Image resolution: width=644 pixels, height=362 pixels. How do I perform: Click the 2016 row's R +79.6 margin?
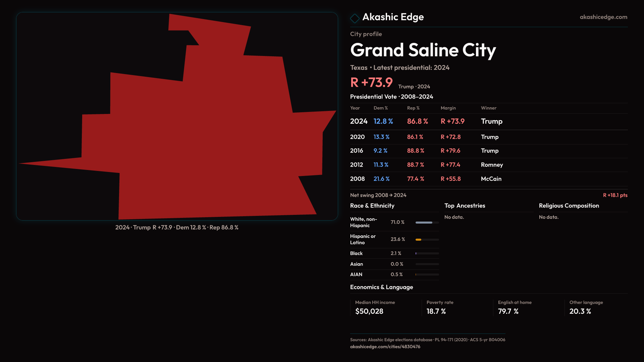click(450, 151)
